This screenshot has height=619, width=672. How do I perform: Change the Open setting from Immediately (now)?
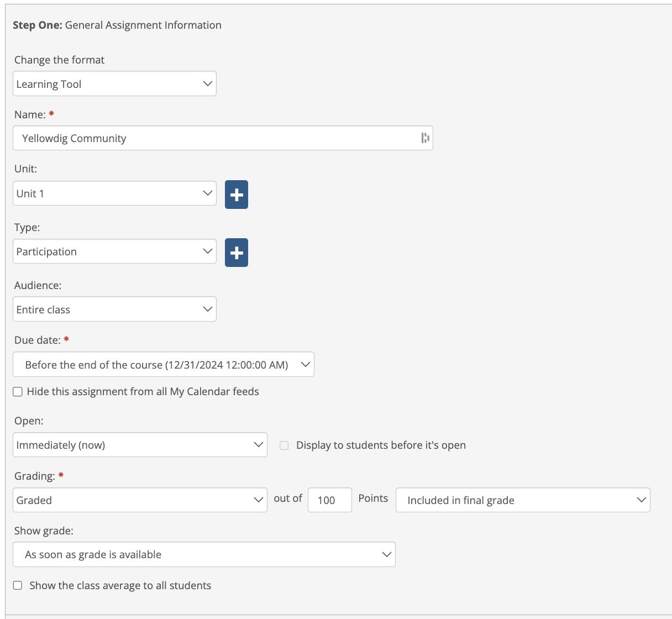coord(140,444)
